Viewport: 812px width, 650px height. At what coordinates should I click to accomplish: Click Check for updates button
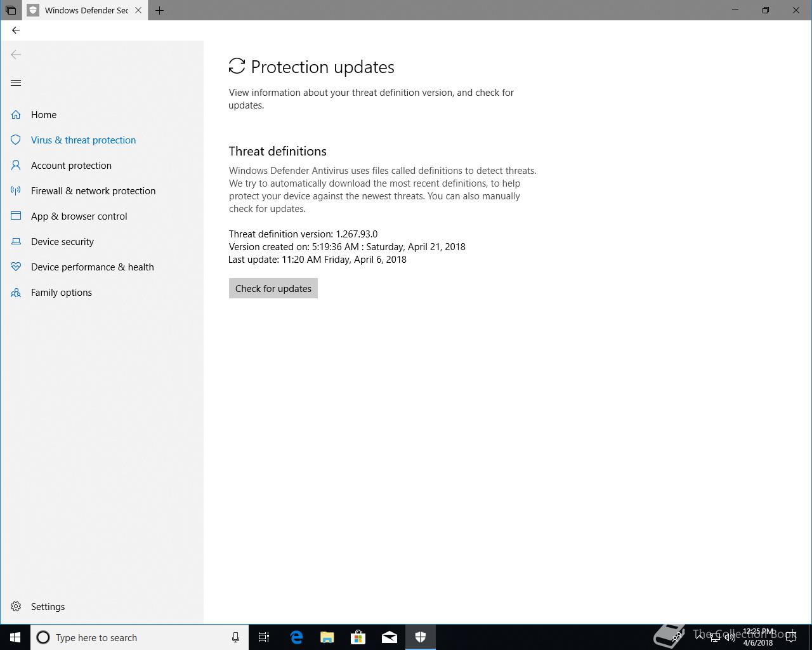(273, 288)
